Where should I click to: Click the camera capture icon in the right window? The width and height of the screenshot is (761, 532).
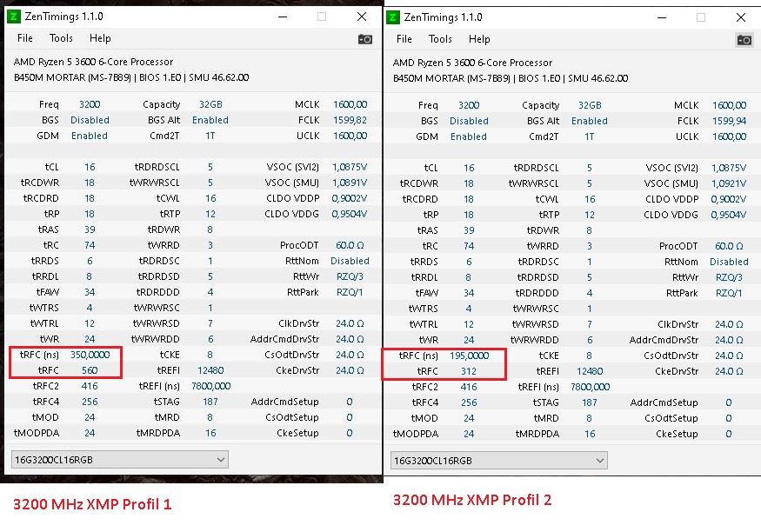point(744,38)
